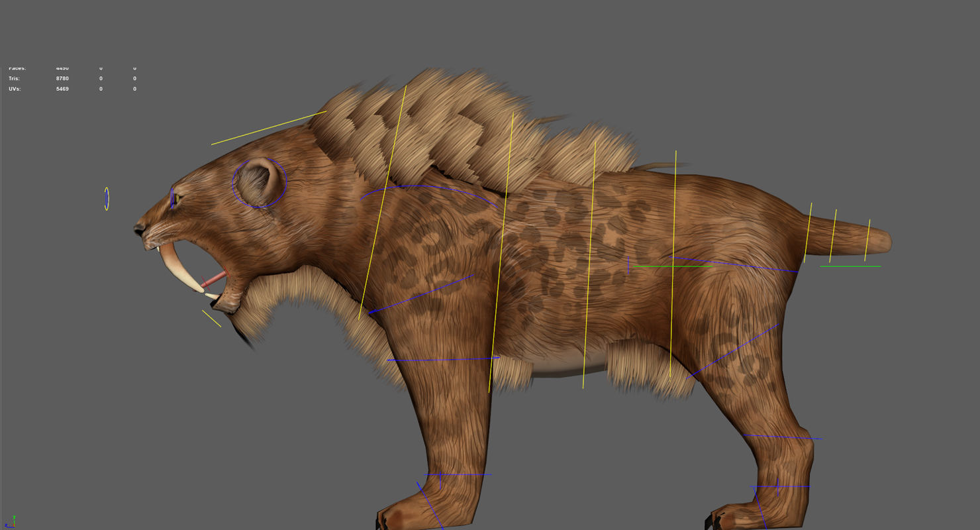Image resolution: width=980 pixels, height=530 pixels.
Task: Select the blue eye control curve
Action: [x=173, y=197]
